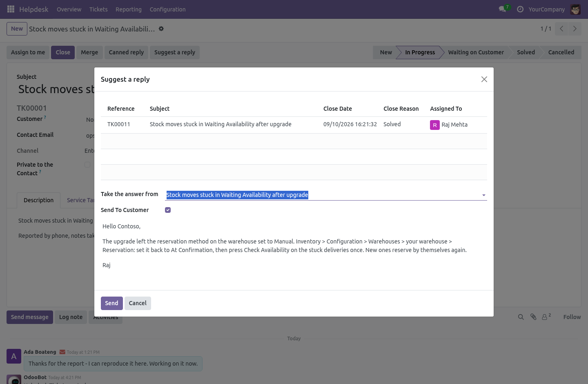588x384 pixels.
Task: Open the Tickets menu
Action: pos(98,9)
